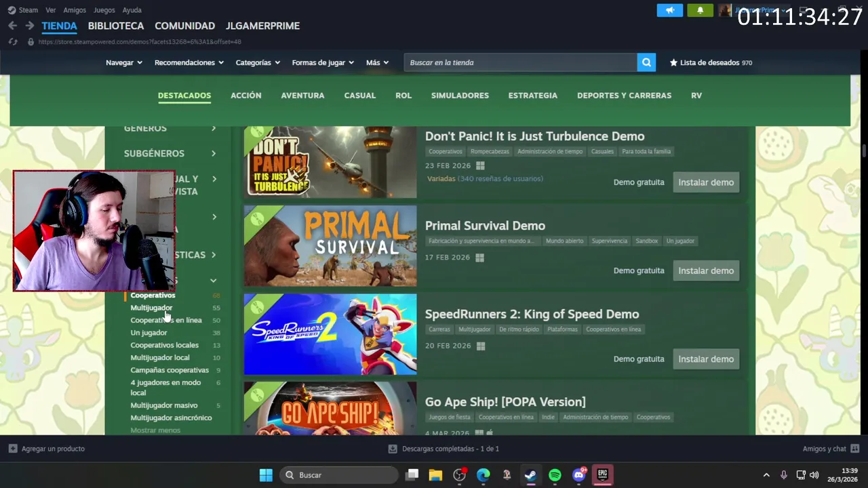
Task: Open the Ayuda menu
Action: pyautogui.click(x=132, y=10)
